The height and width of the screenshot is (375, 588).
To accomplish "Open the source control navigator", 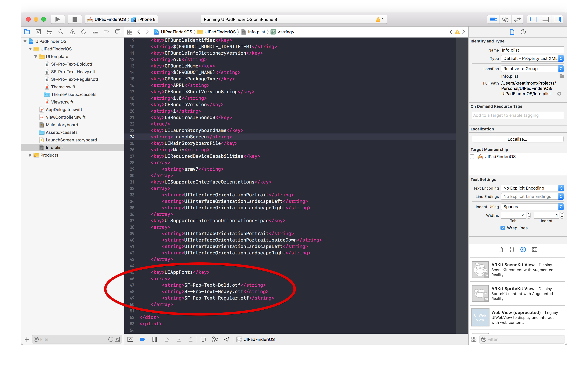I will click(x=38, y=32).
